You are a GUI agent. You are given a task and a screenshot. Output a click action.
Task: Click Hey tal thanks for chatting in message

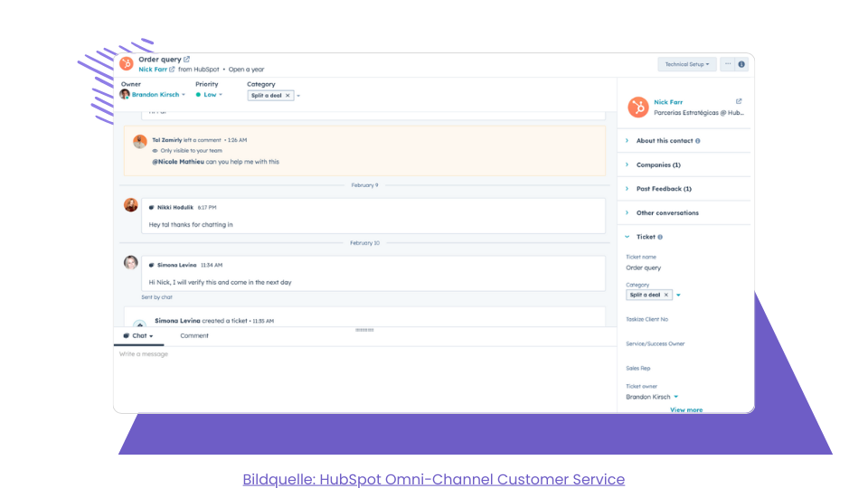[x=191, y=225]
